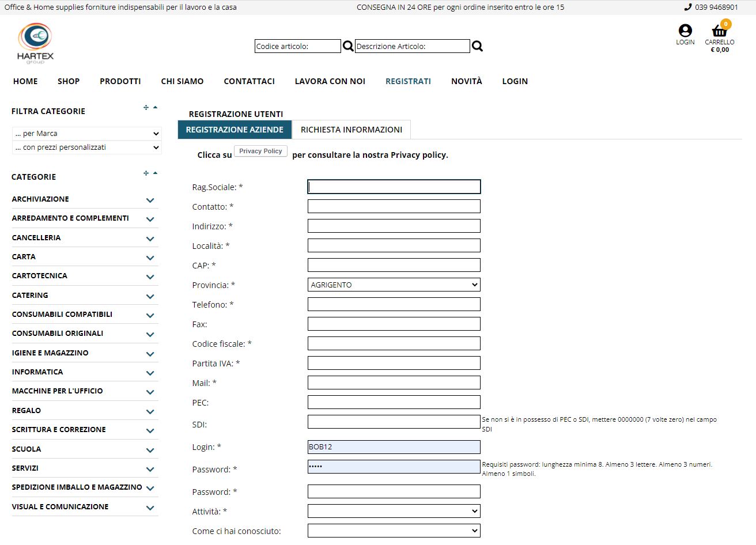Viewport: 756px width, 545px height.
Task: Expand the Cancelleria category
Action: (150, 239)
